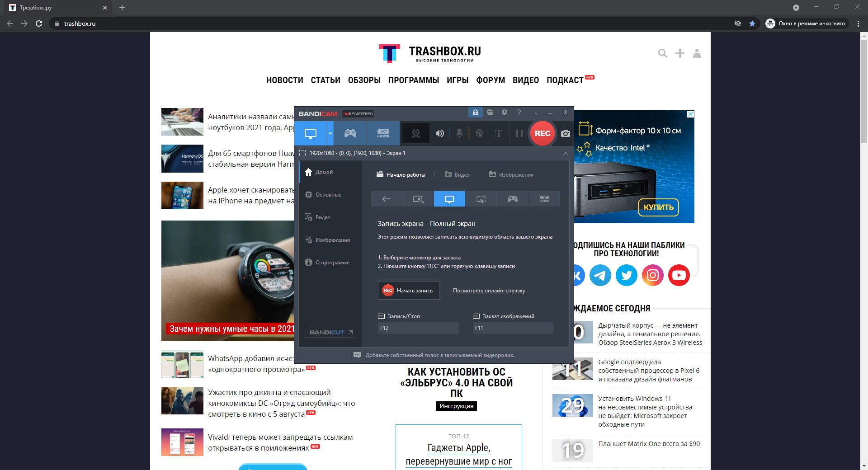Image resolution: width=868 pixels, height=470 pixels.
Task: Open screen mode dropdown arrow in Bandicam
Action: 330,133
